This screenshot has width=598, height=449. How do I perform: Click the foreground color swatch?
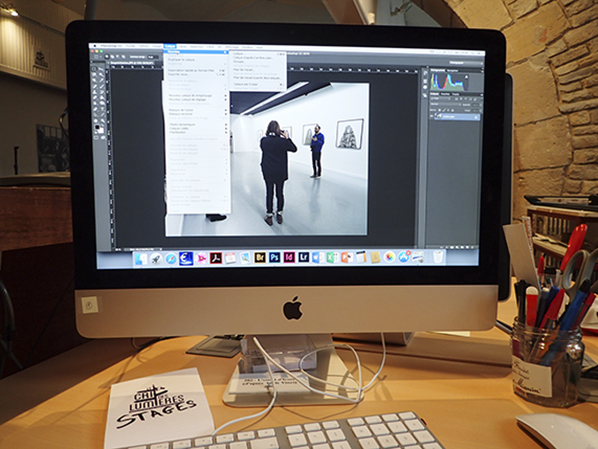(x=97, y=127)
